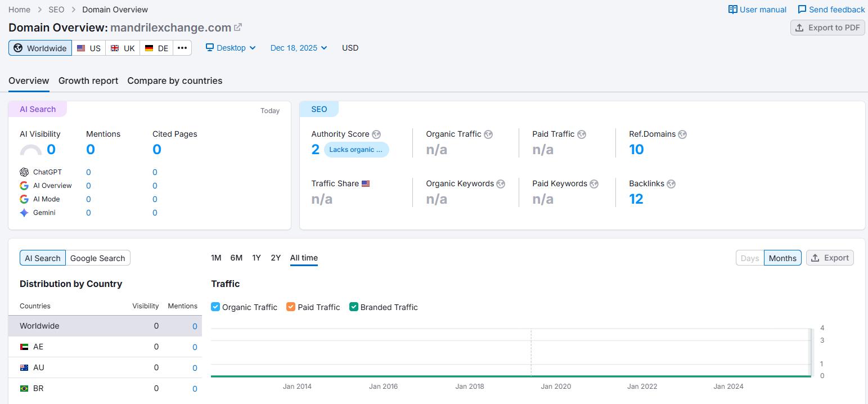Uncheck the Branded Traffic checkbox

pyautogui.click(x=354, y=307)
